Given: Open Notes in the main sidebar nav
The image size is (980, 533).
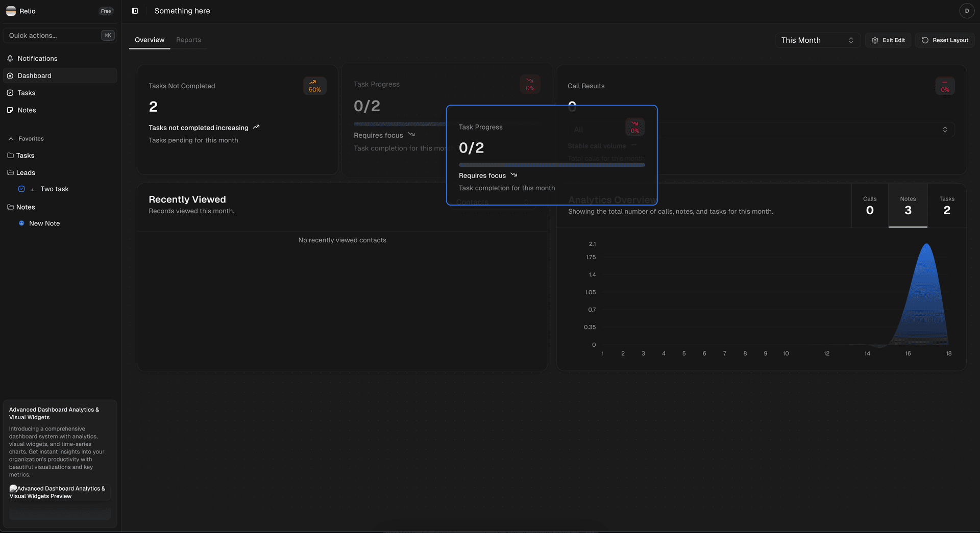Looking at the screenshot, I should (x=60, y=110).
